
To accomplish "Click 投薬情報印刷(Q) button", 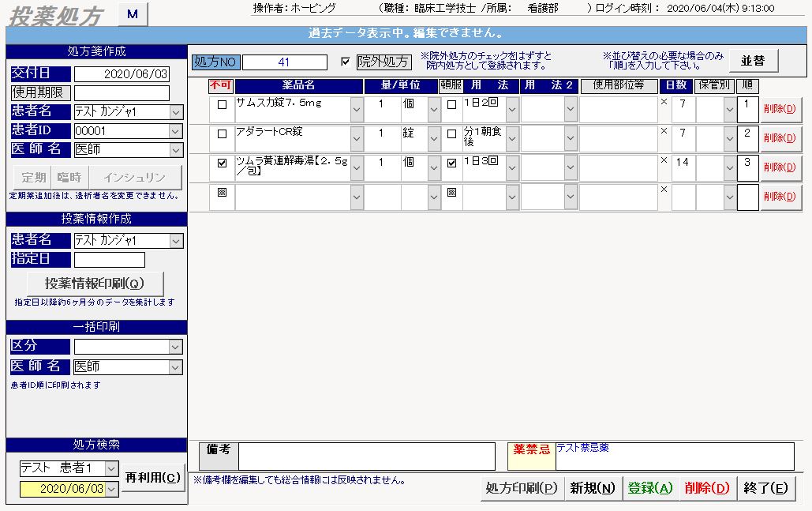I will tap(95, 284).
